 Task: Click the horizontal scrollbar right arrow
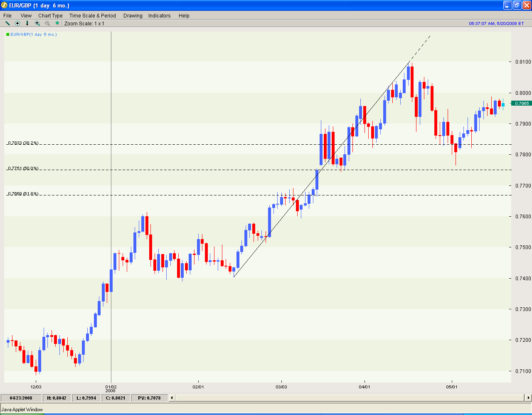[528, 398]
